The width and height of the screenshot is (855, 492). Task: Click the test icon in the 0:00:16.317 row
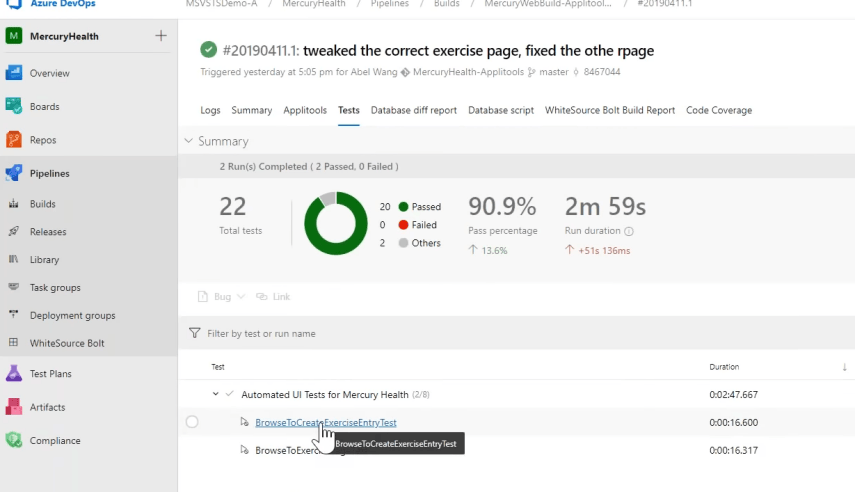pyautogui.click(x=244, y=450)
